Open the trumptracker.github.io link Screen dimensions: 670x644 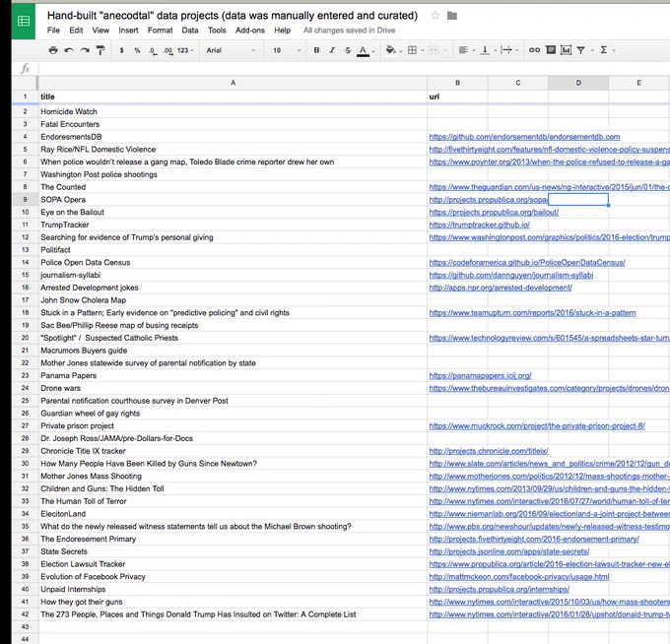pos(480,225)
